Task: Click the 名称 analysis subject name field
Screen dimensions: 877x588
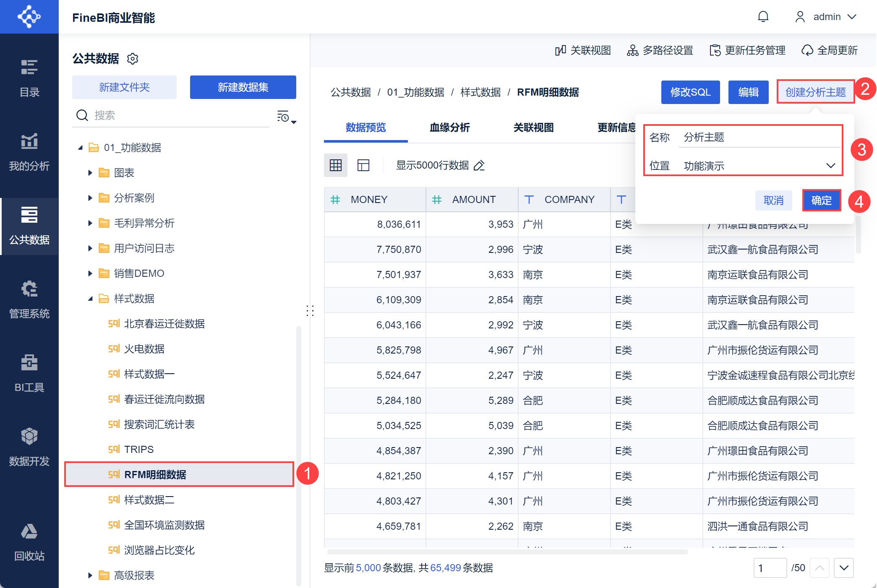Action: (760, 138)
